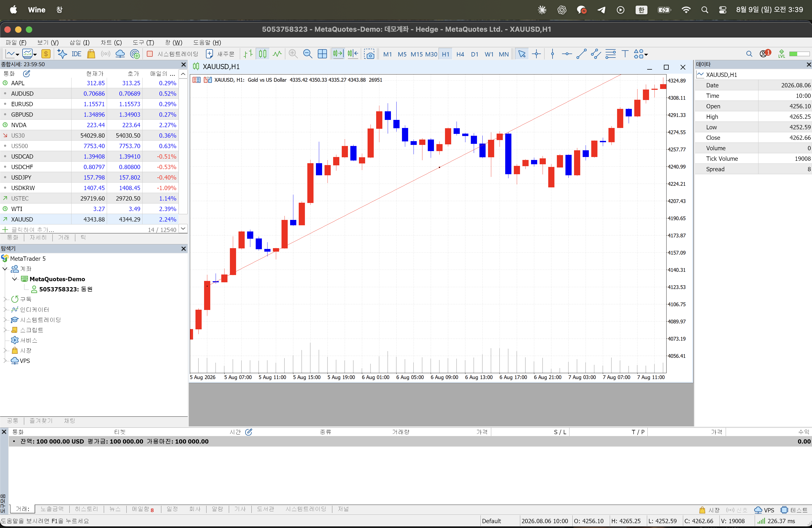Open the IDE editor
Image resolution: width=812 pixels, height=528 pixels.
(x=76, y=54)
